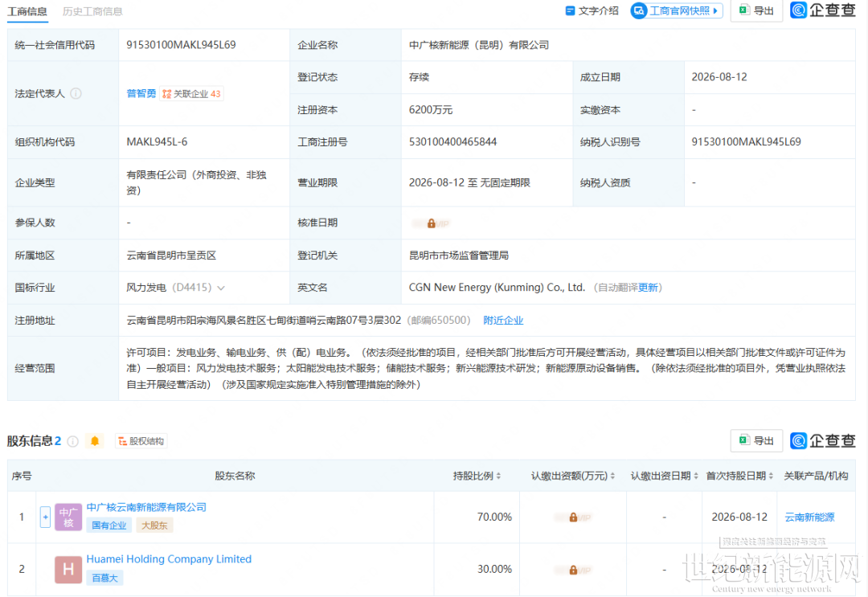Open 云南新能源 related product link

809,517
